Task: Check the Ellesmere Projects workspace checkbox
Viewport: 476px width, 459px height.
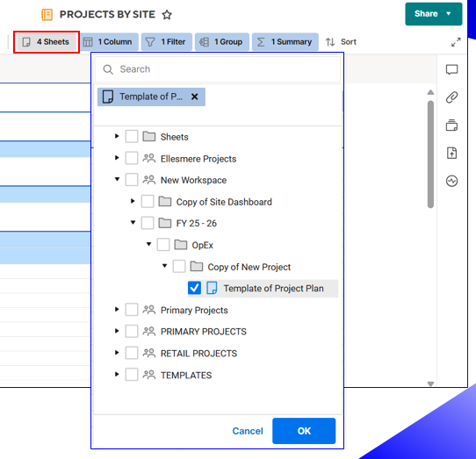Action: coord(132,158)
